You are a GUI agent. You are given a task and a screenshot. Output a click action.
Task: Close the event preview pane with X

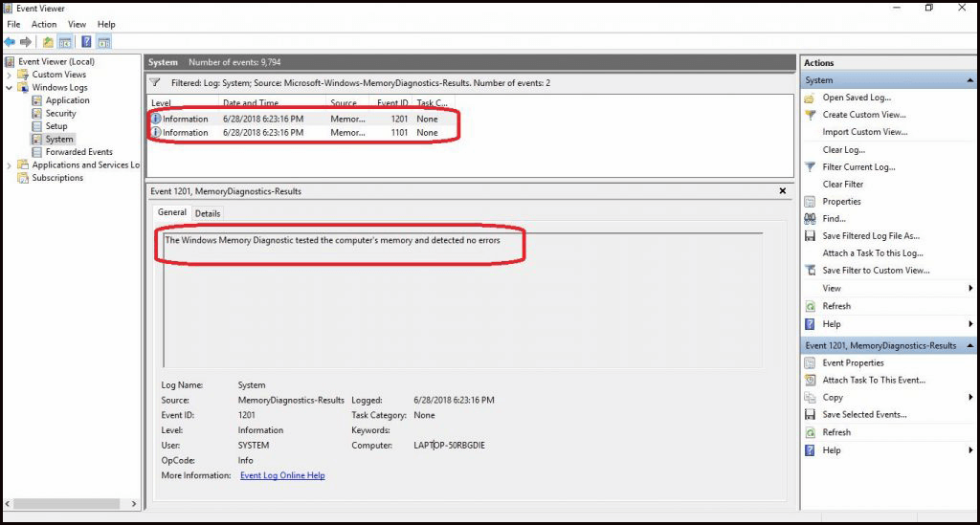coord(783,191)
